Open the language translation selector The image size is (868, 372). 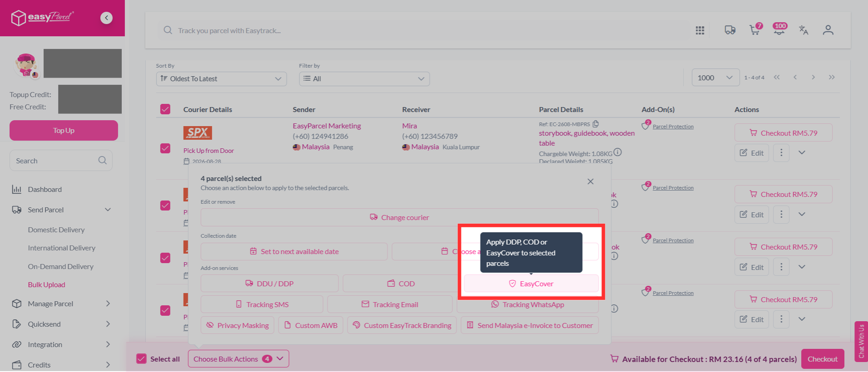[x=804, y=30]
